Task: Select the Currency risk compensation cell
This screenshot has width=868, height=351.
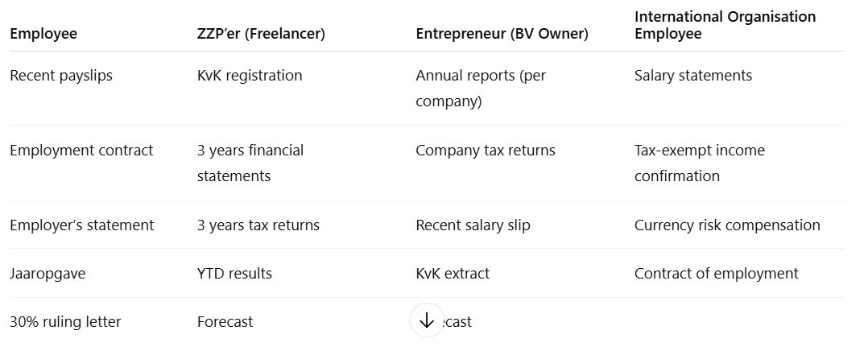Action: (727, 225)
